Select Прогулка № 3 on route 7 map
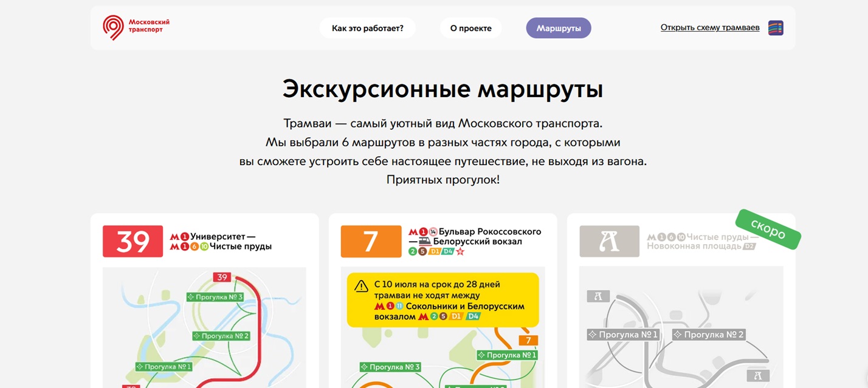 pyautogui.click(x=390, y=367)
